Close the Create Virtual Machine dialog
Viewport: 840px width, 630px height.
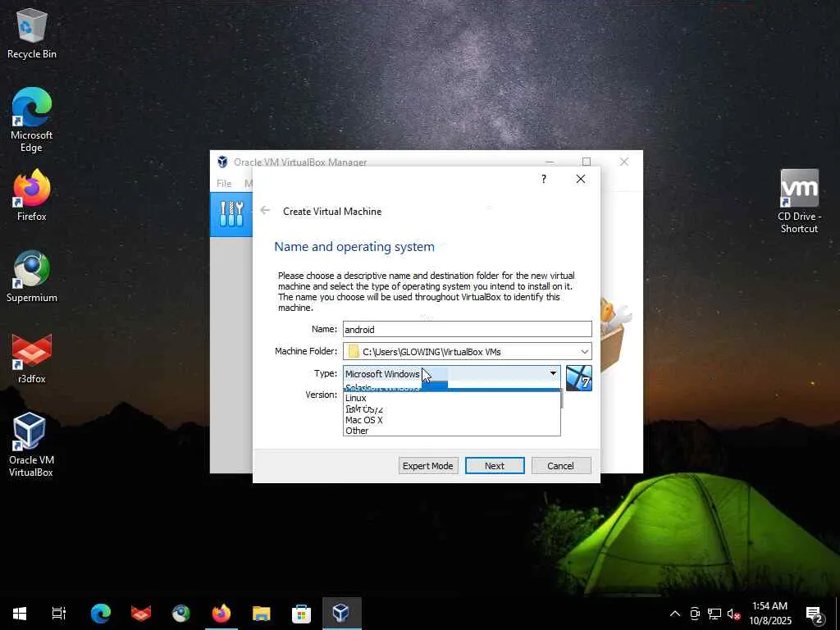[x=581, y=179]
